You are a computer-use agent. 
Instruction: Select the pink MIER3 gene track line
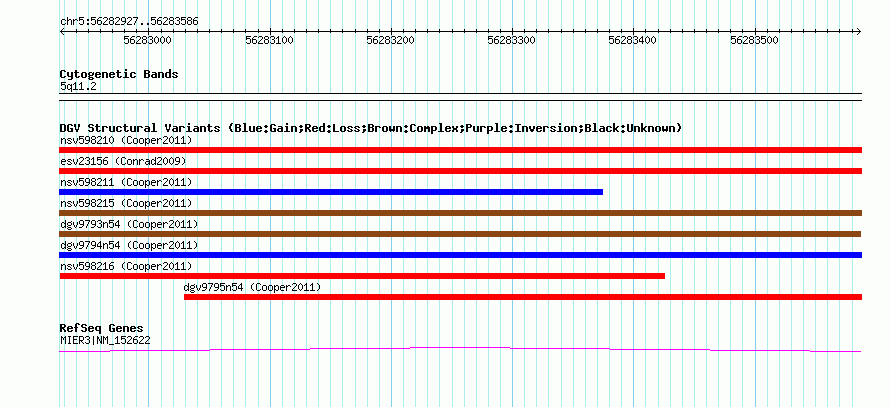tap(460, 349)
